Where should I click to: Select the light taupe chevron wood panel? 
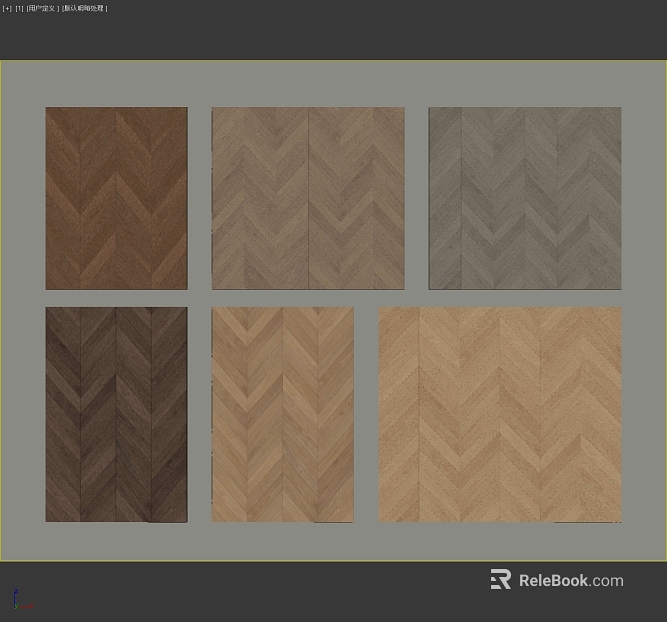[308, 198]
